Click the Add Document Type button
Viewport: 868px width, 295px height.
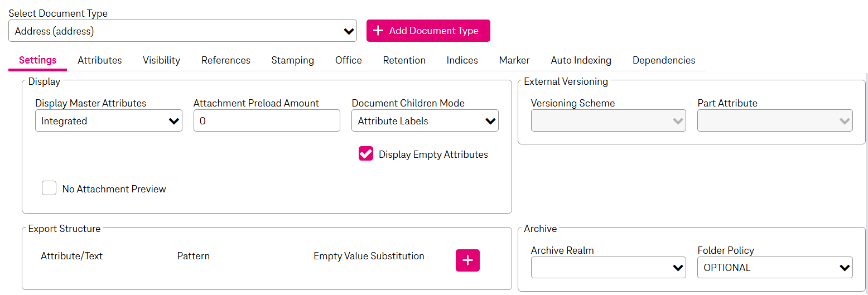(x=428, y=31)
